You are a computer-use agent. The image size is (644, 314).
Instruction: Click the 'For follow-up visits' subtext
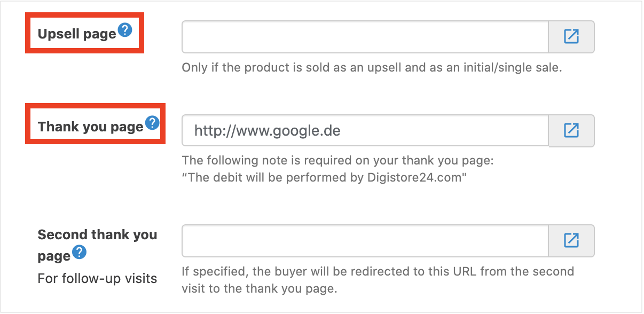click(97, 279)
